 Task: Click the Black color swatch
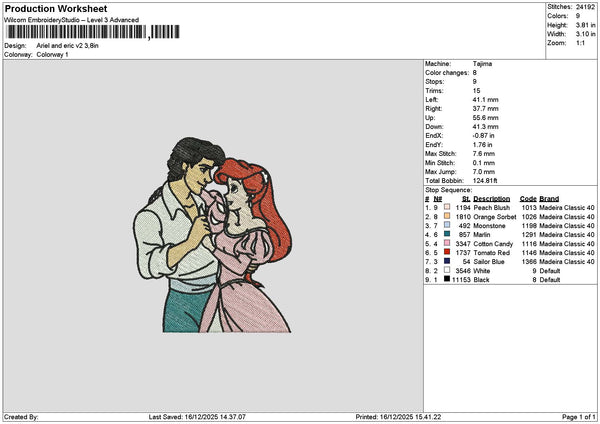pyautogui.click(x=447, y=279)
